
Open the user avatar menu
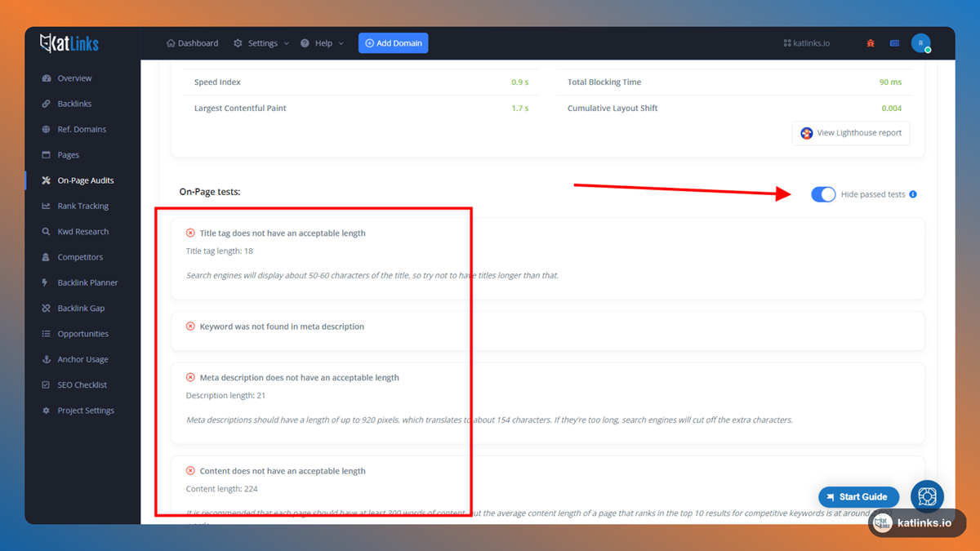921,43
